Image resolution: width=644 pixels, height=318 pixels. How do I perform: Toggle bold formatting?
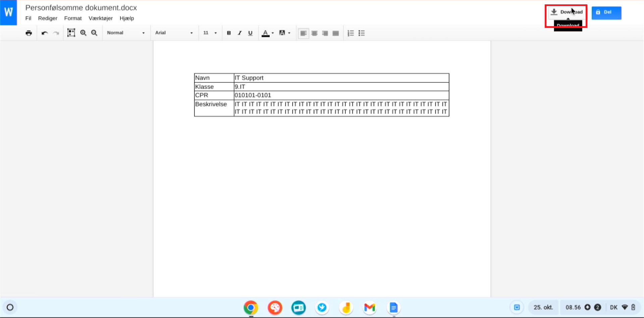point(229,33)
